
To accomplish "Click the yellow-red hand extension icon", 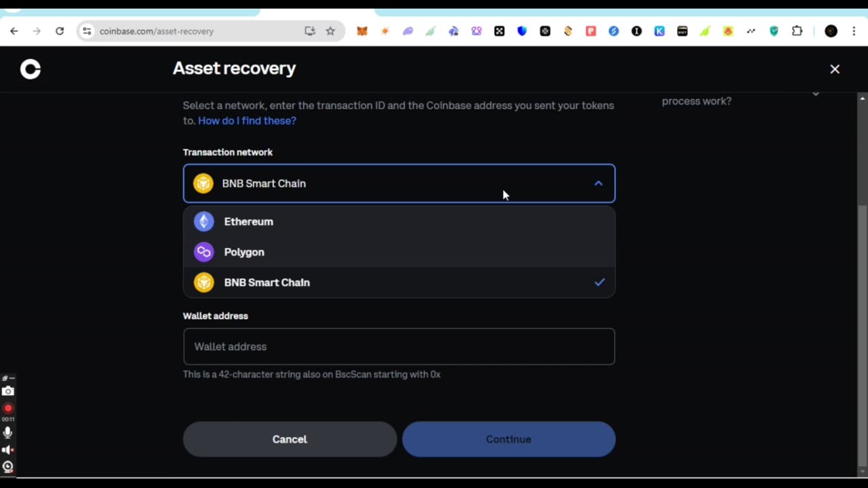I will (728, 31).
